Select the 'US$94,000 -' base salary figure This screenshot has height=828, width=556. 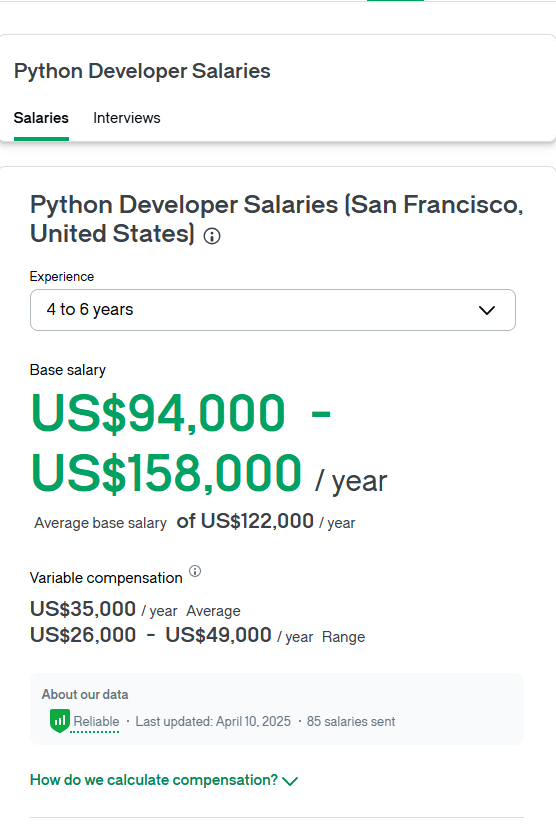click(181, 412)
